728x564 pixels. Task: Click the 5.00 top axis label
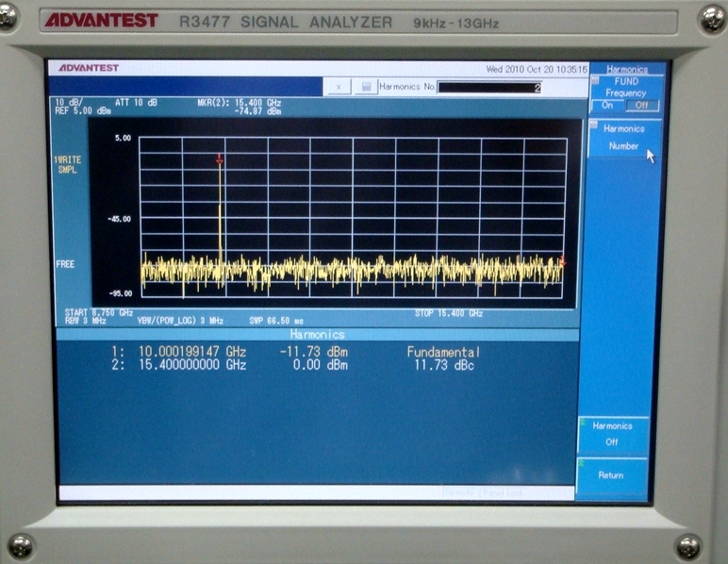pos(123,138)
